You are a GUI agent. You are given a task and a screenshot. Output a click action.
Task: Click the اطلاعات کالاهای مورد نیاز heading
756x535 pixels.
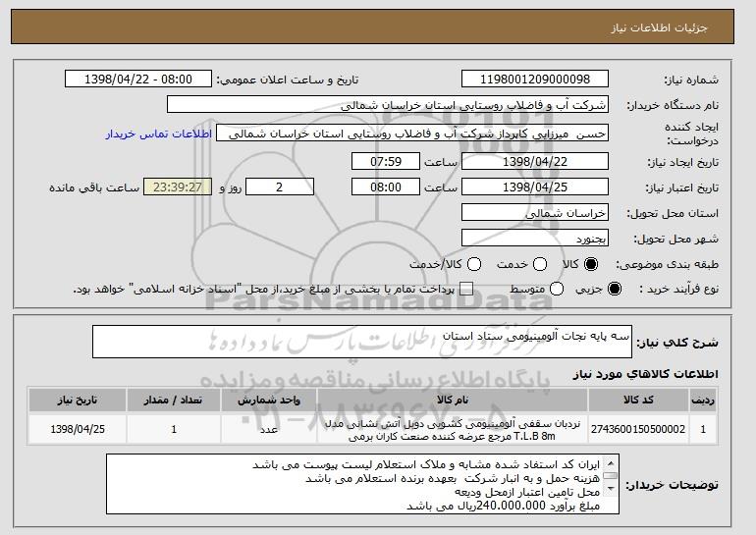click(x=646, y=374)
